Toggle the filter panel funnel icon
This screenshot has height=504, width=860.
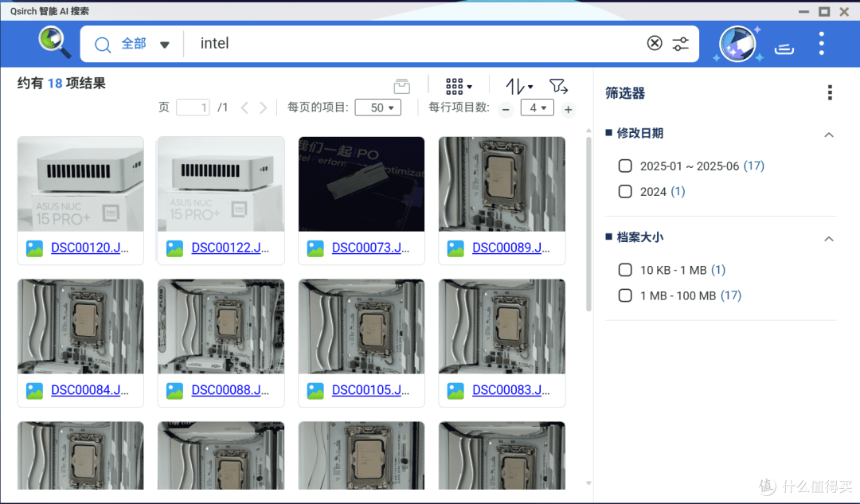558,85
